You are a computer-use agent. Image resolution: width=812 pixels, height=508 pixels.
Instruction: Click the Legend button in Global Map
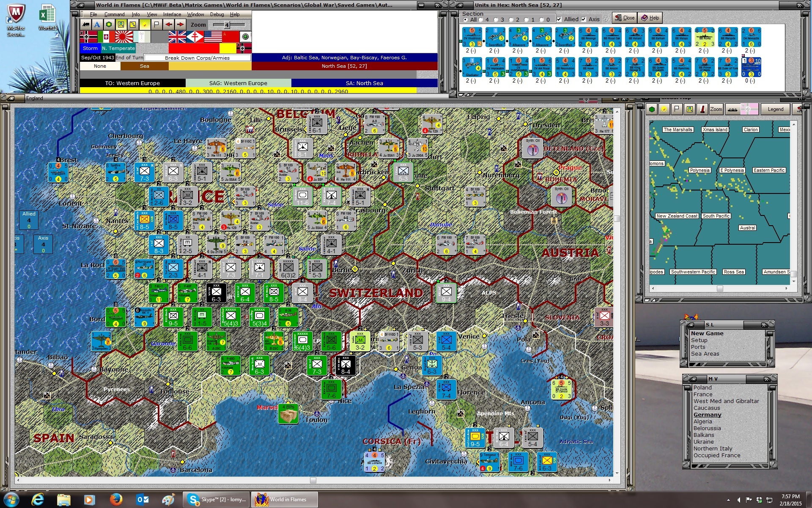[776, 109]
